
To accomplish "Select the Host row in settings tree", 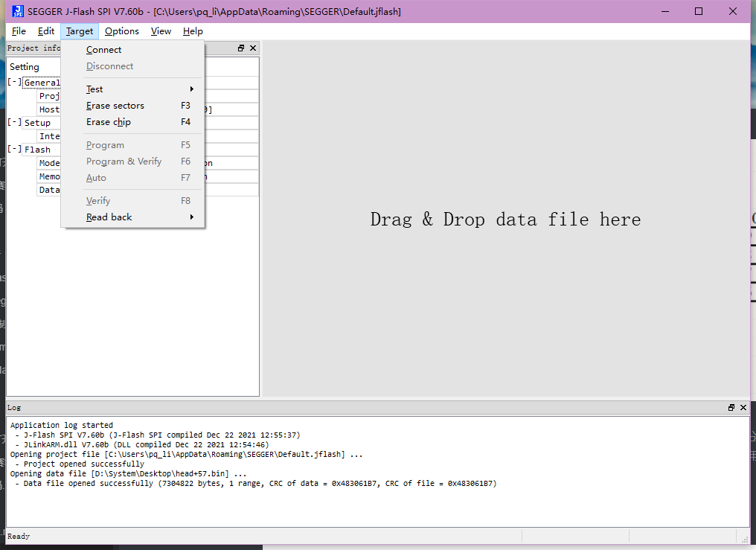I will pos(50,109).
